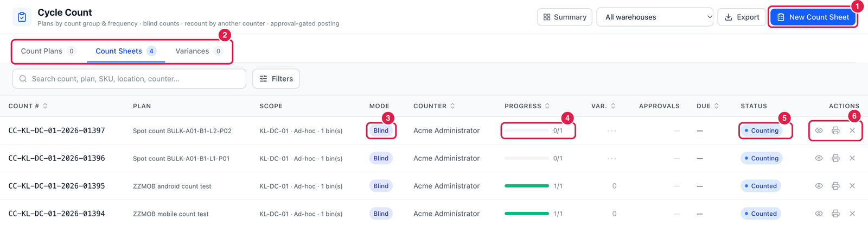This screenshot has height=231, width=868.
Task: Click the STATUS column header
Action: pyautogui.click(x=754, y=106)
